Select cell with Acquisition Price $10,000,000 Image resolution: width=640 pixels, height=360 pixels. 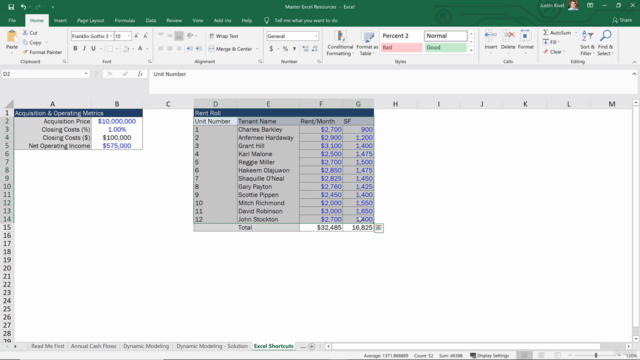pos(117,121)
